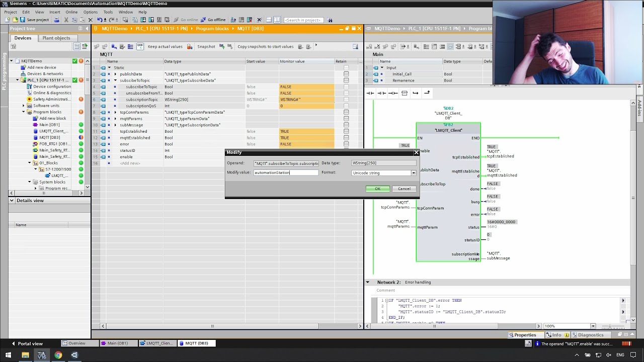Collapse the System blocks node
644x362 pixels.
[x=29, y=182]
